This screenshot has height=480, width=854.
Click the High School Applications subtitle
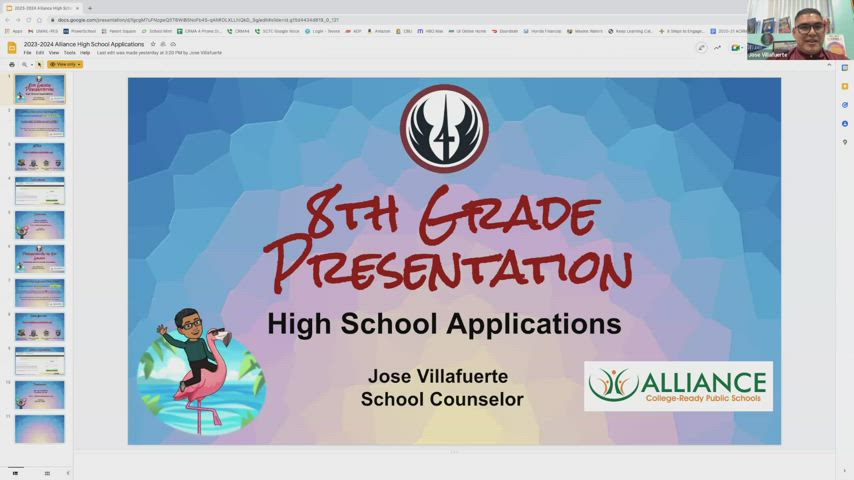[x=444, y=324]
